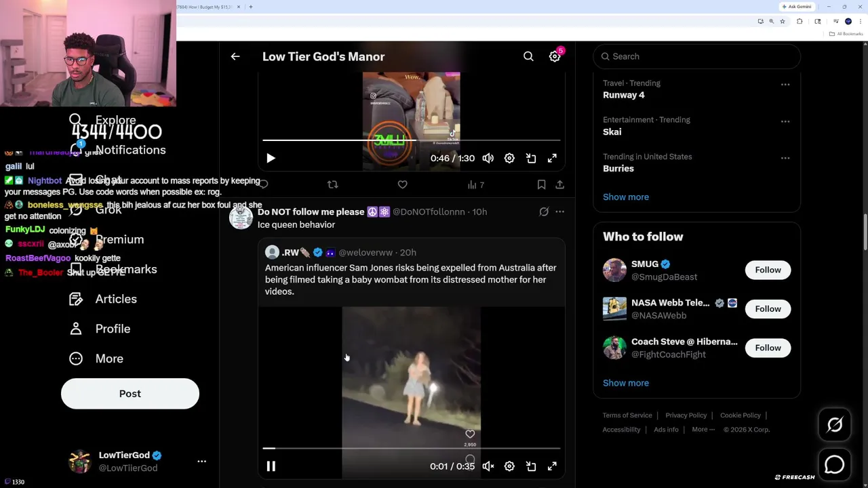Open Premium in the sidebar

coord(106,239)
